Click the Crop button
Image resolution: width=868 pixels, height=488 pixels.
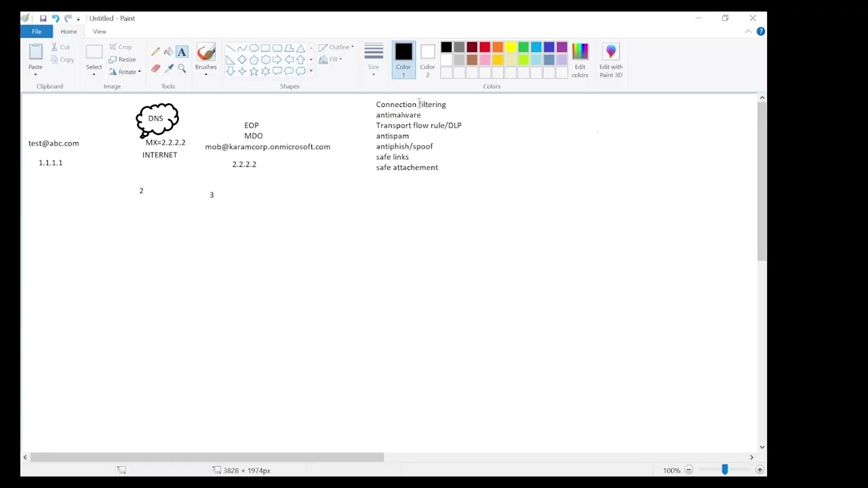[121, 47]
